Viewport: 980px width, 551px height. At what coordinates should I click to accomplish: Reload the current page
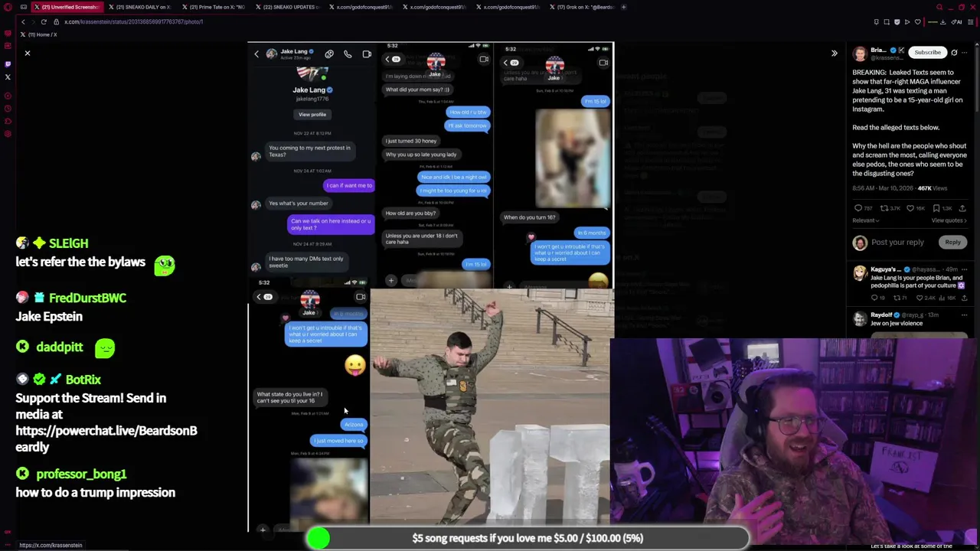[44, 21]
